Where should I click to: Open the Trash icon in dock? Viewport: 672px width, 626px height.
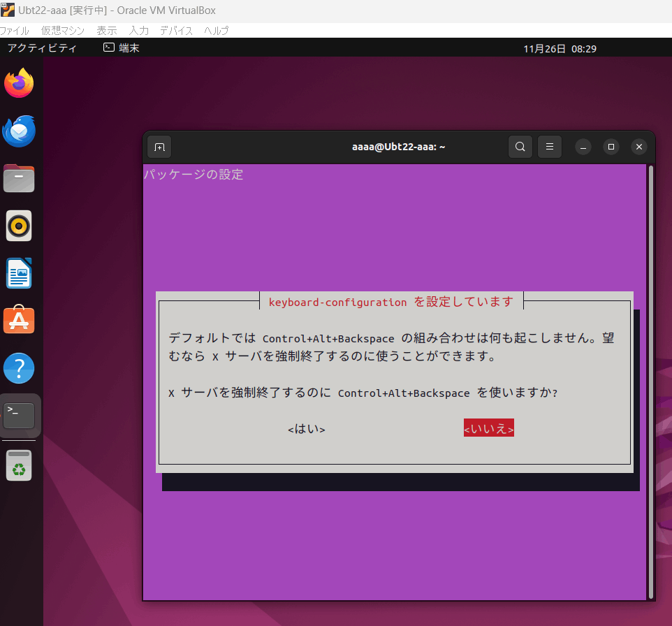pyautogui.click(x=19, y=465)
